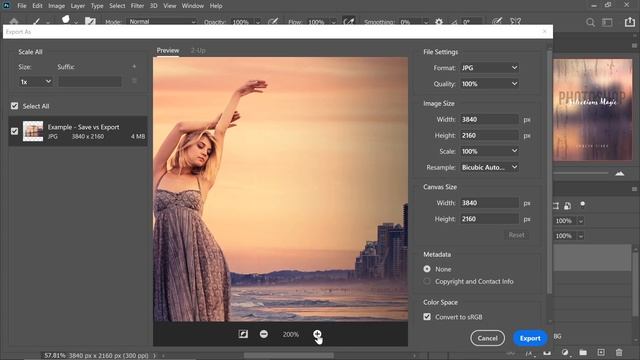Uncheck the Example - Save vs Export item checkbox

[x=14, y=131]
